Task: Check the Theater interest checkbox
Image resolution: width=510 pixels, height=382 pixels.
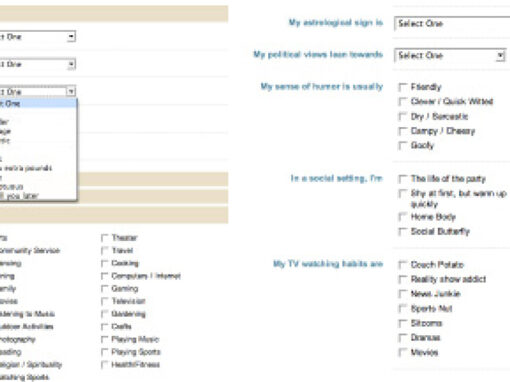Action: 105,238
